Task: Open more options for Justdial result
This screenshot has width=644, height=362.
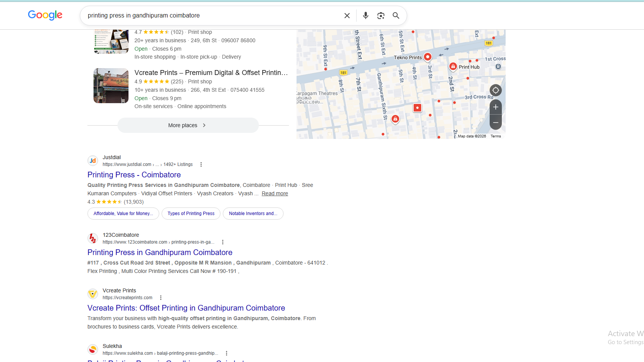Action: click(201, 164)
